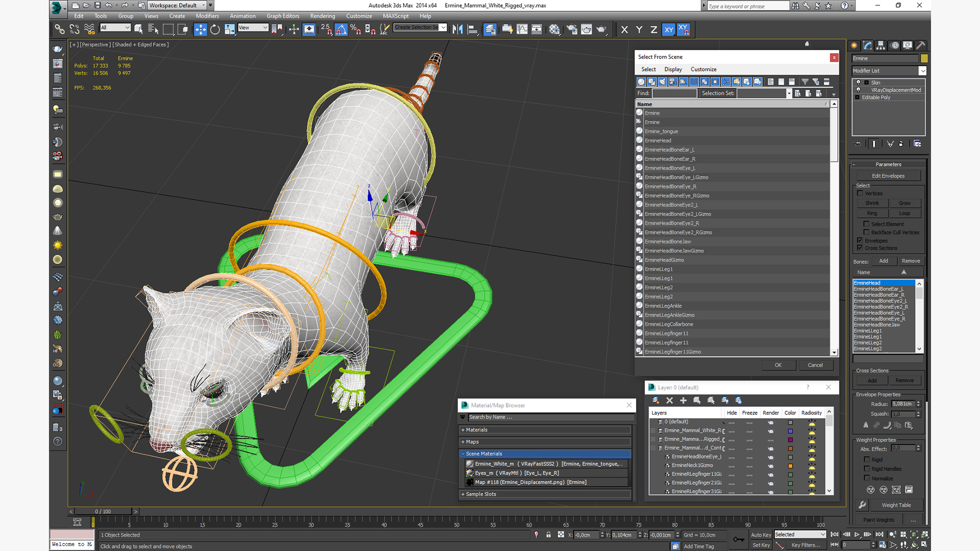Constrain to the Z axis button
Screen dimensions: 980x551
point(653,30)
